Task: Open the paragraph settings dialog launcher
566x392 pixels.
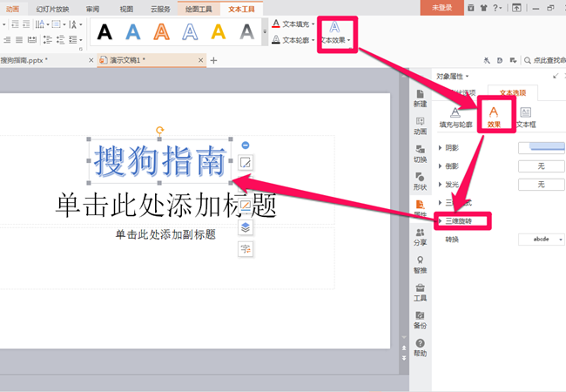Action: (x=81, y=49)
